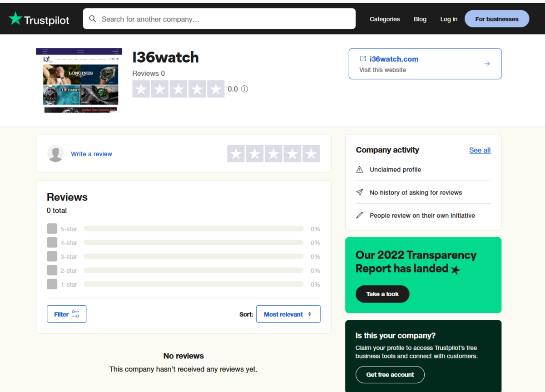This screenshot has width=545, height=392.
Task: Open the rating info circle icon
Action: pyautogui.click(x=244, y=89)
